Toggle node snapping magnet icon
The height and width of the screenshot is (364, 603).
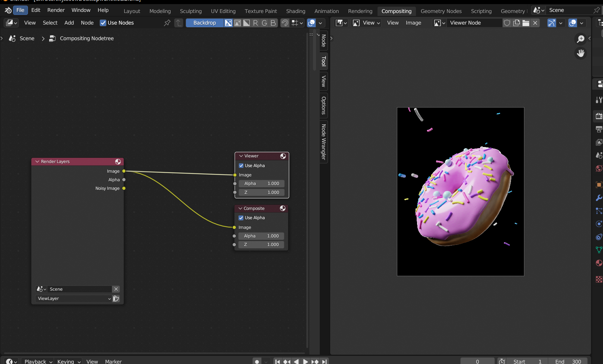285,23
